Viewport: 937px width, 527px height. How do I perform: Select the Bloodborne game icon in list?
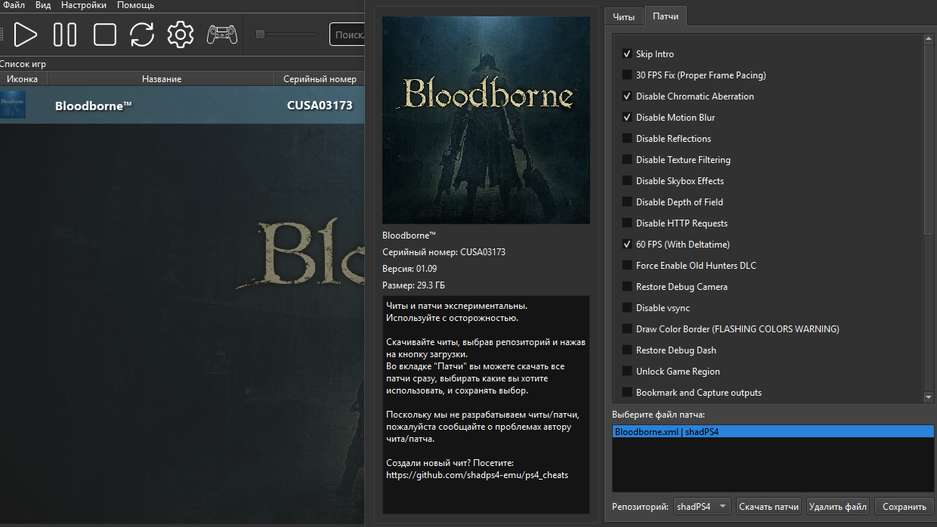pyautogui.click(x=13, y=105)
